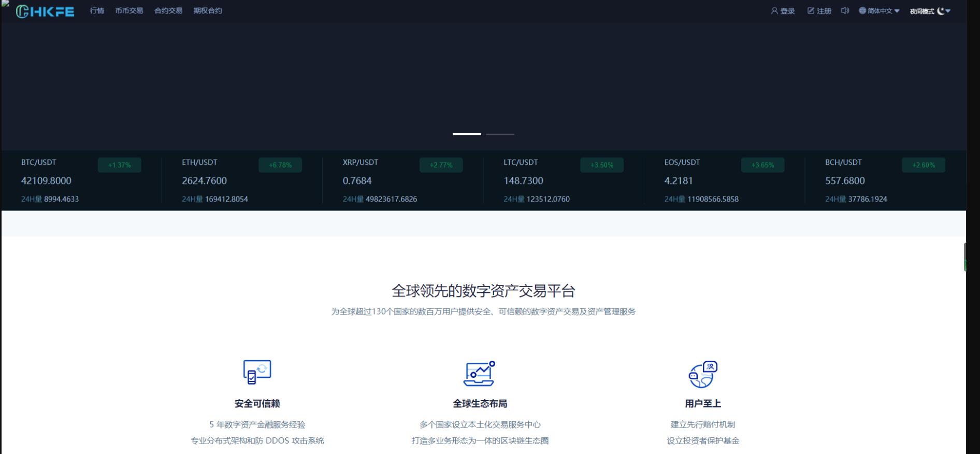Click the 安全可信赖 device security icon
Viewport: 980px width, 454px height.
[x=257, y=372]
